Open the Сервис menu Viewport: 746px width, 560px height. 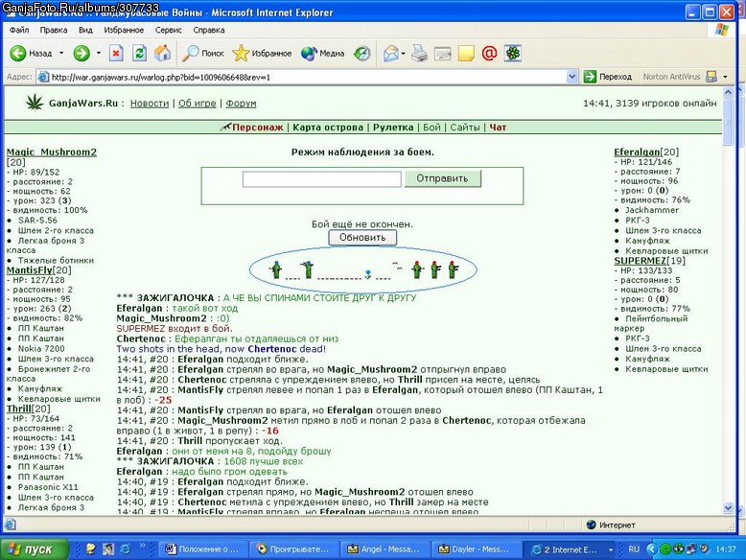[x=169, y=30]
